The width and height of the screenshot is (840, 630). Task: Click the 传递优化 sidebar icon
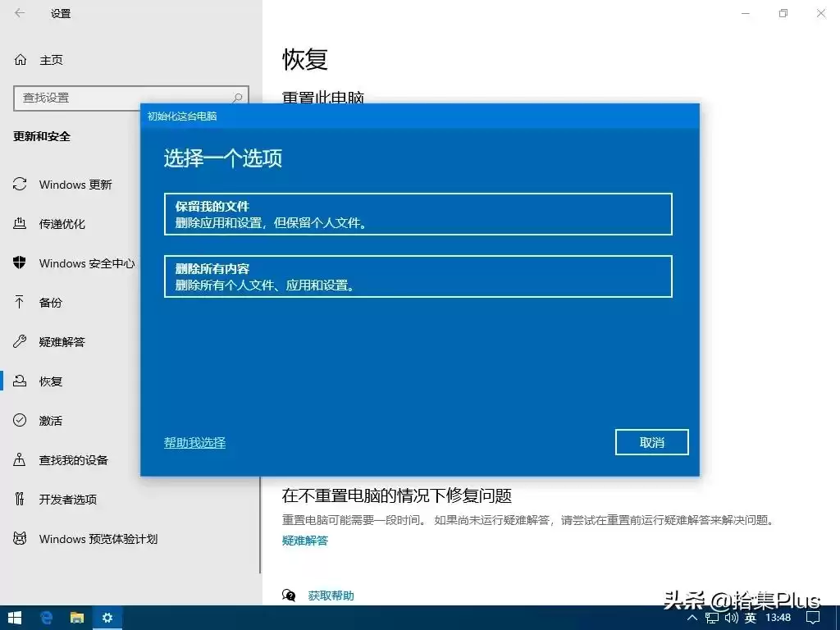click(x=20, y=223)
